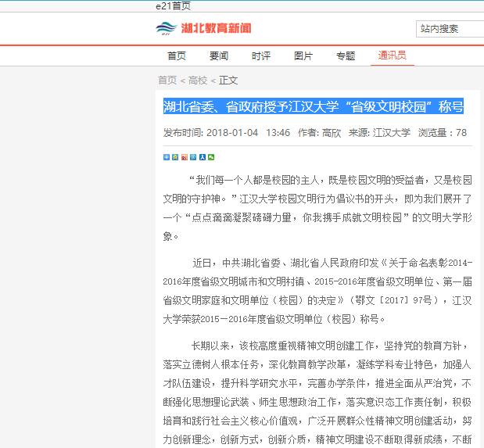The height and width of the screenshot is (448, 484).
Task: Share to WeChat via green icon
Action: click(x=211, y=157)
